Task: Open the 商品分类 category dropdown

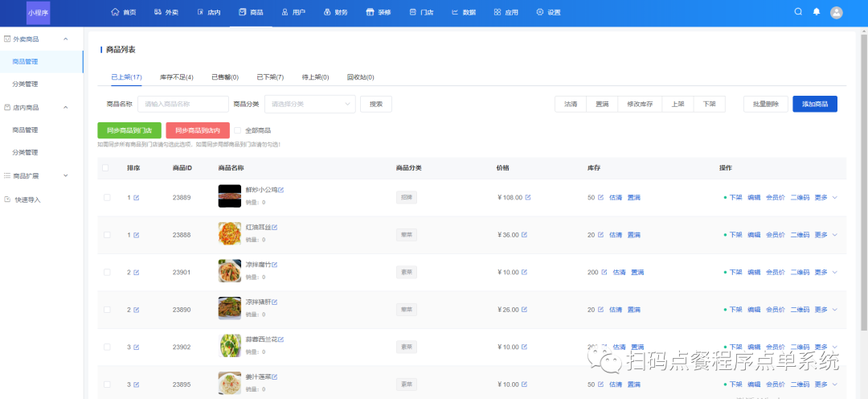Action: pos(310,105)
